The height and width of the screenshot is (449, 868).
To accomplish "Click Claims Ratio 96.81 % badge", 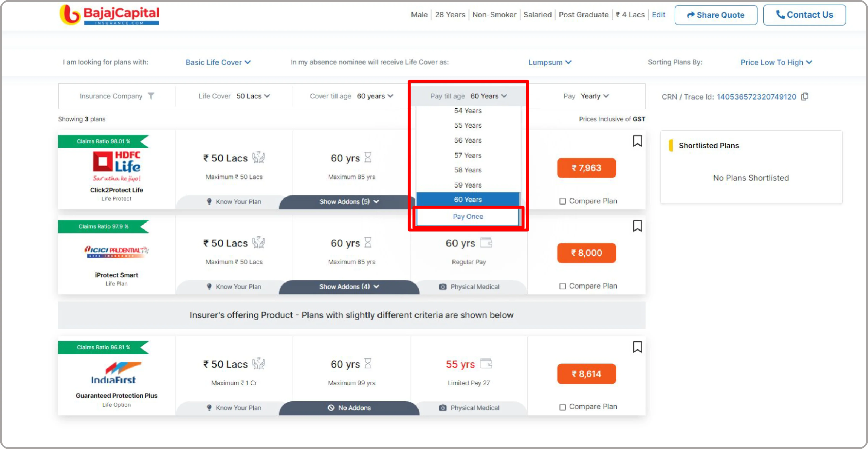I will pos(103,348).
